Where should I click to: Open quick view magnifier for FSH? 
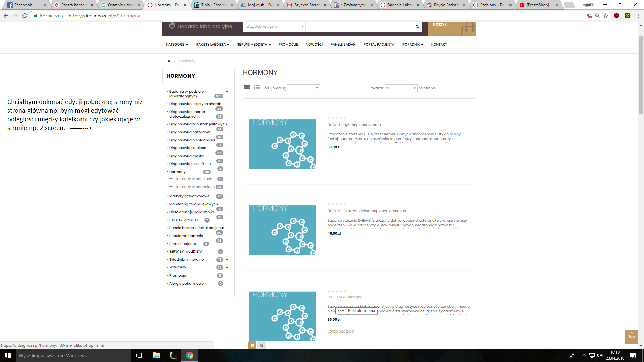coord(262,345)
